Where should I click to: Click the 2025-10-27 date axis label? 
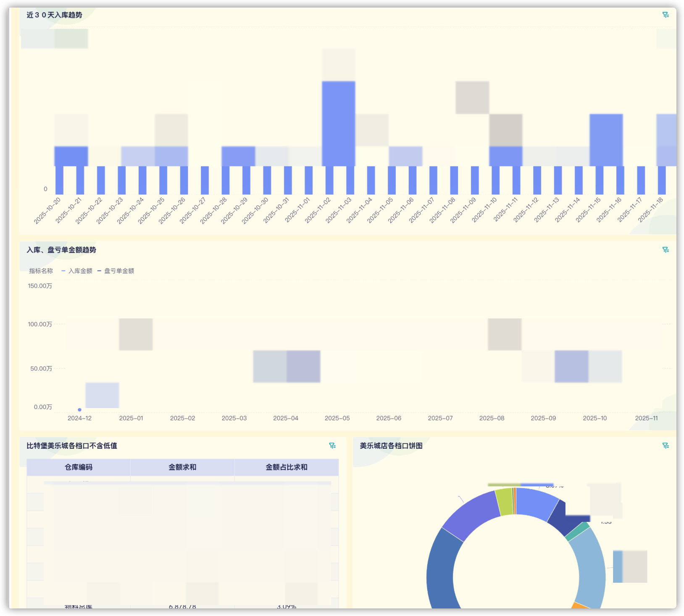193,211
